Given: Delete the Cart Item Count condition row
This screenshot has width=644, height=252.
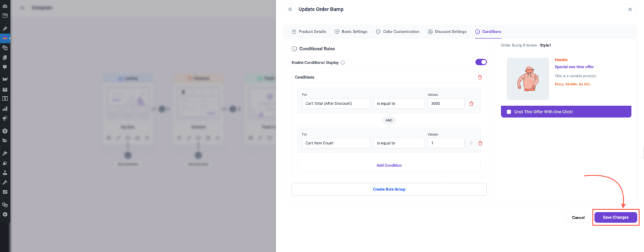Looking at the screenshot, I should click(x=480, y=143).
